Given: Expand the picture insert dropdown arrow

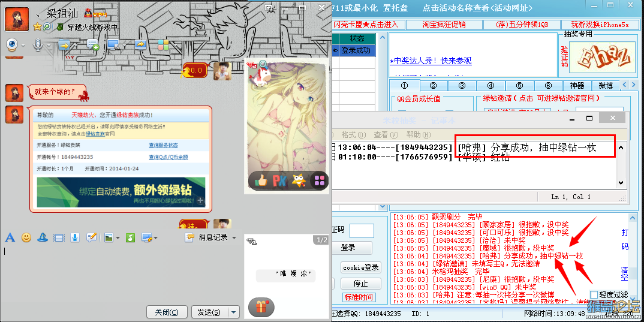Looking at the screenshot, I should pyautogui.click(x=118, y=238).
